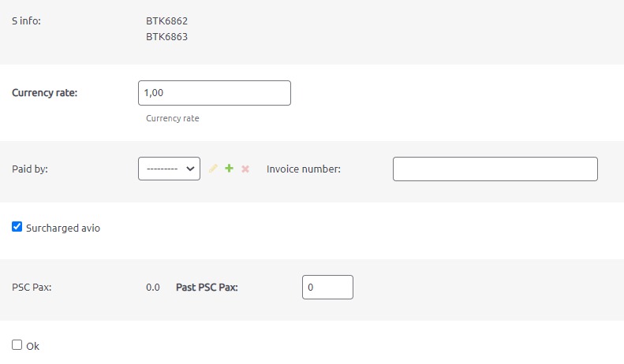Click the PSC Pax value 0.0
Viewport: 624px width, 364px height.
(153, 288)
